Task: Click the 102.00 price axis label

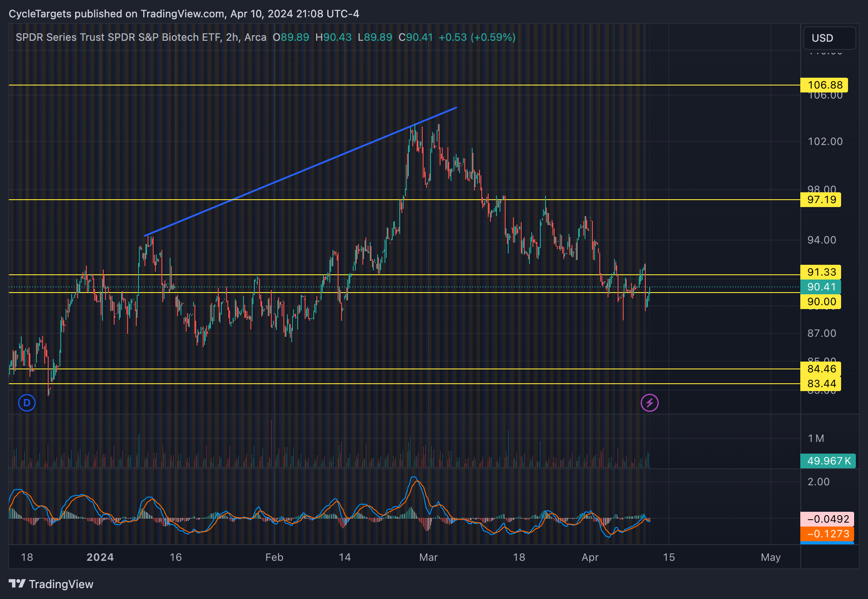Action: click(x=825, y=142)
